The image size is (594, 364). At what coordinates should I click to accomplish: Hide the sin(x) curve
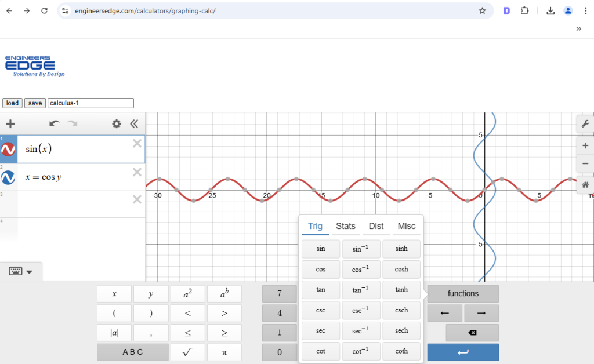8,149
